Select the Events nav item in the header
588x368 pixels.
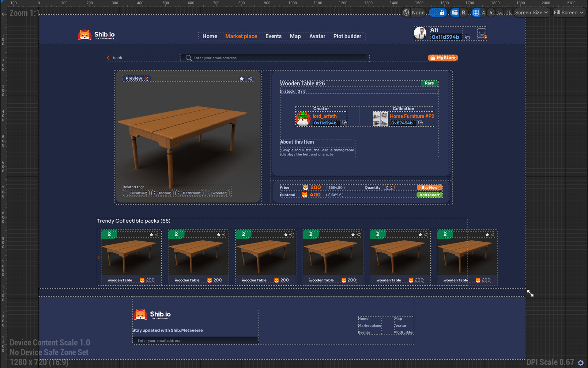(x=273, y=36)
